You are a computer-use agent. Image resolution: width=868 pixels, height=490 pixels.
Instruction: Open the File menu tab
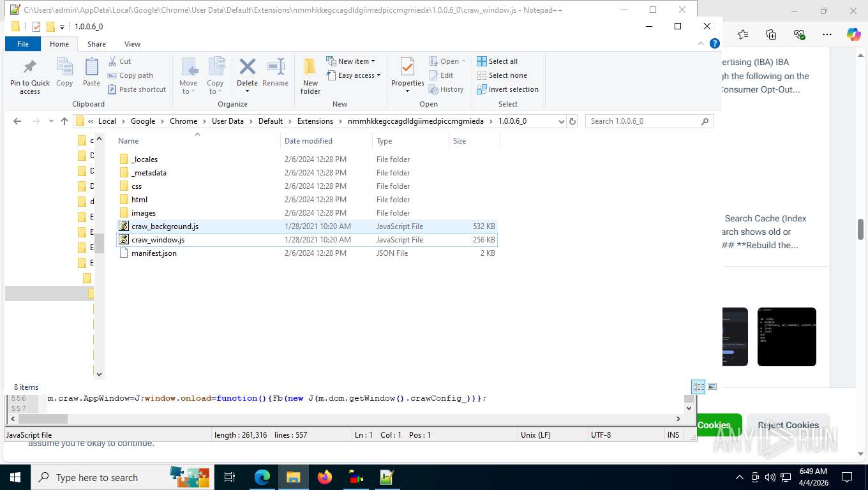point(23,44)
